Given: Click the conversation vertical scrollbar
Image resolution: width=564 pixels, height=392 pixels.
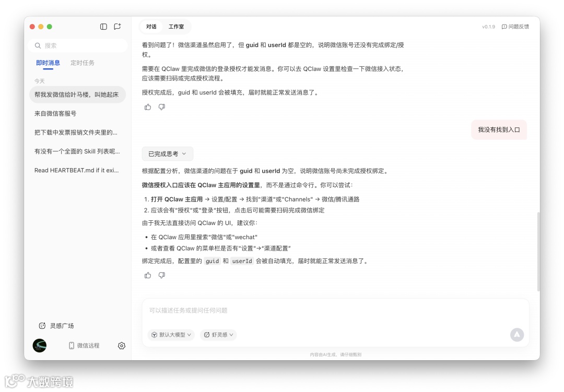Looking at the screenshot, I should click(538, 252).
